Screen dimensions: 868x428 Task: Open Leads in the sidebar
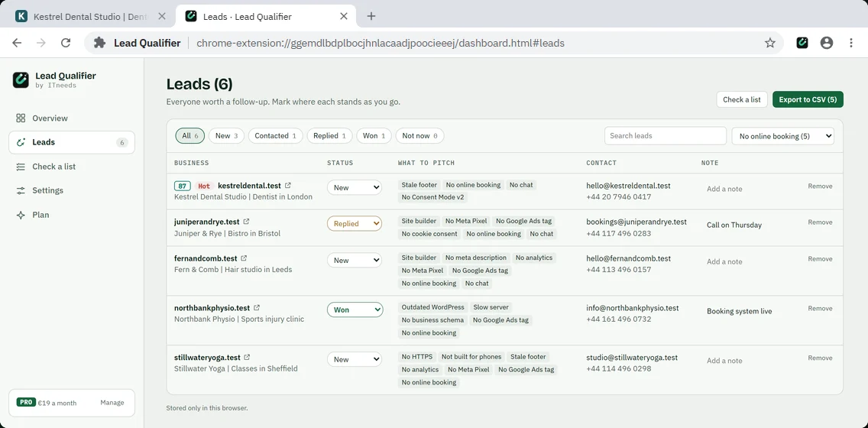point(71,142)
